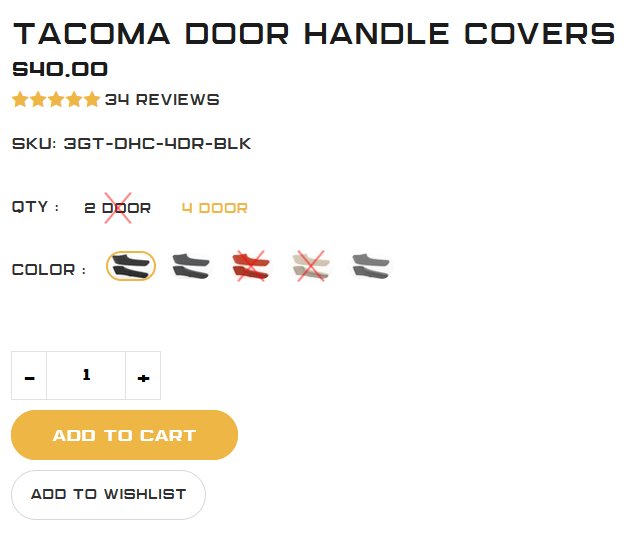Decrease quantity with the minus button

pyautogui.click(x=29, y=375)
